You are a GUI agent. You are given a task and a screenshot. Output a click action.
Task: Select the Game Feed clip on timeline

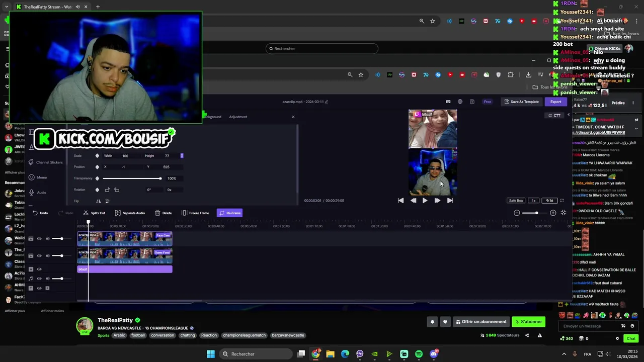tap(125, 256)
